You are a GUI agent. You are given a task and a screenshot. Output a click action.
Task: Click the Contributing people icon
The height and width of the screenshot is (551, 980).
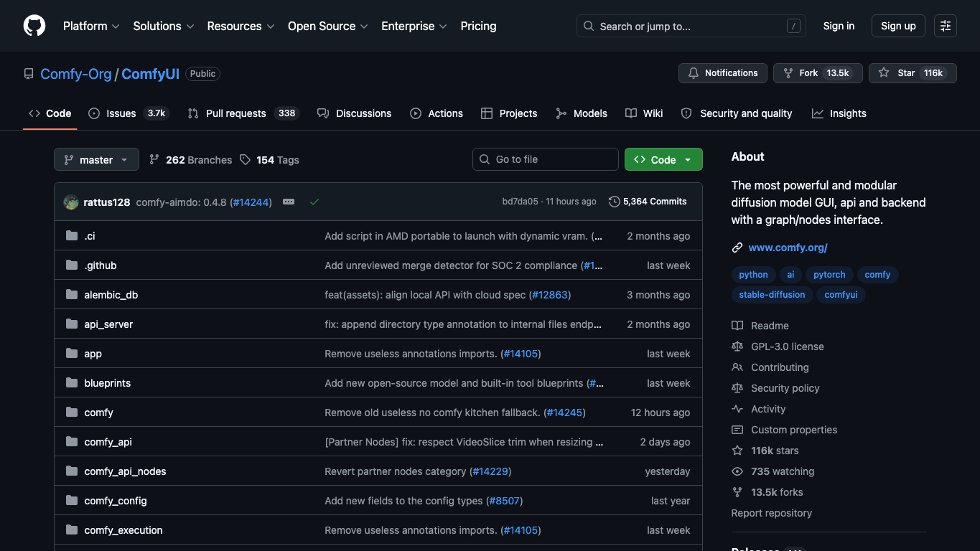tap(737, 367)
